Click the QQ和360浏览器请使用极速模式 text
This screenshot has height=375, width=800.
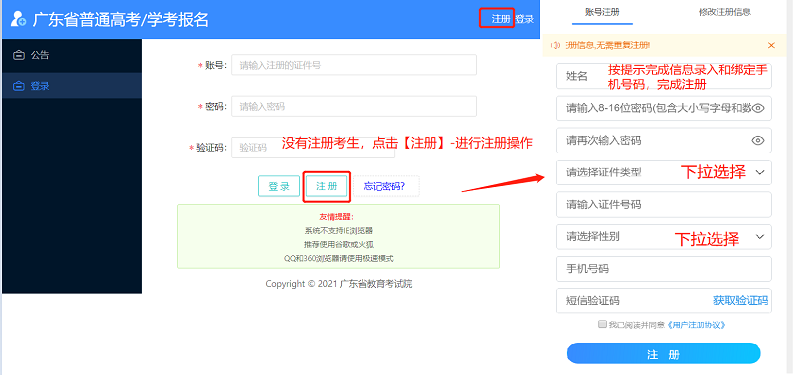click(x=338, y=258)
